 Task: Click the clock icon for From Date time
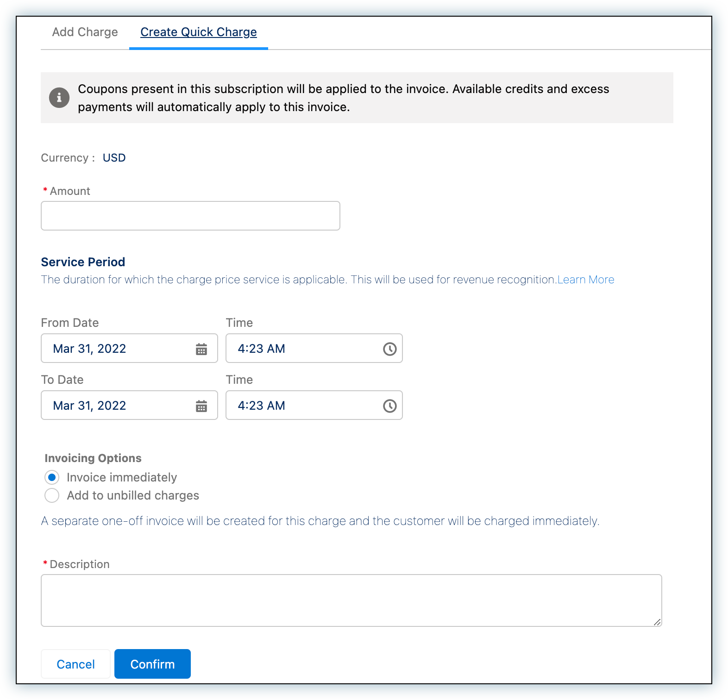tap(389, 349)
